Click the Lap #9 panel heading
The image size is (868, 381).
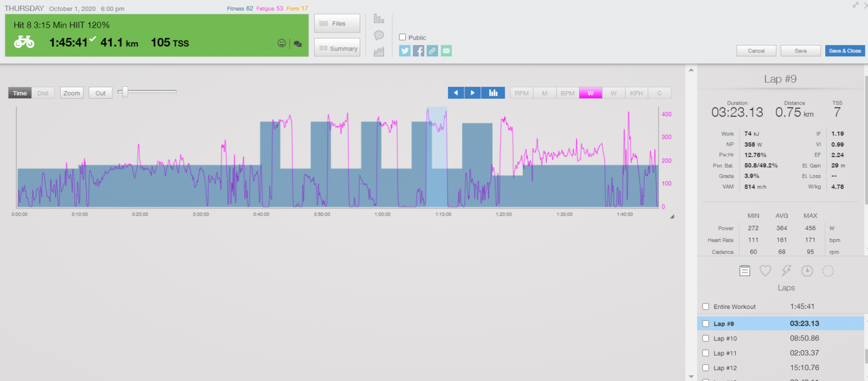(x=780, y=79)
